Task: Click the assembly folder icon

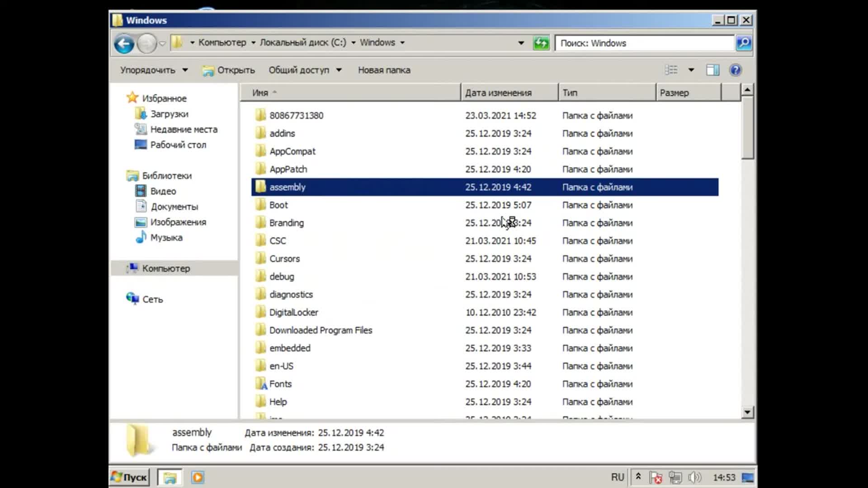Action: pyautogui.click(x=260, y=187)
